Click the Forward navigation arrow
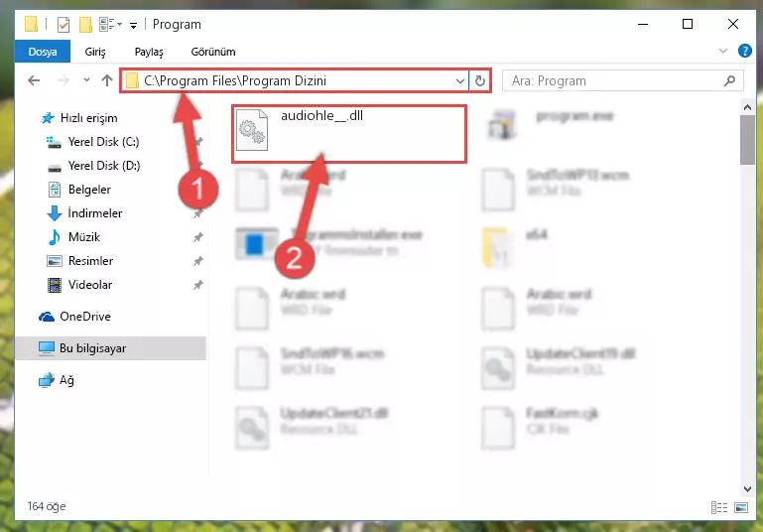This screenshot has height=532, width=763. pos(64,80)
